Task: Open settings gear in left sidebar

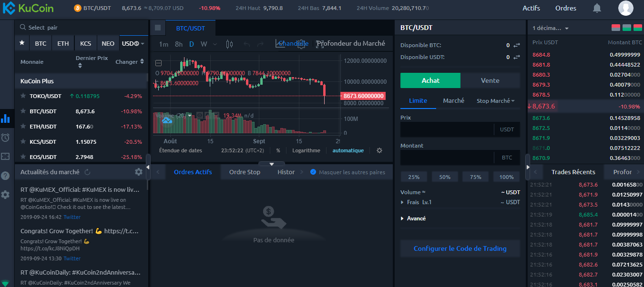Action: 6,195
